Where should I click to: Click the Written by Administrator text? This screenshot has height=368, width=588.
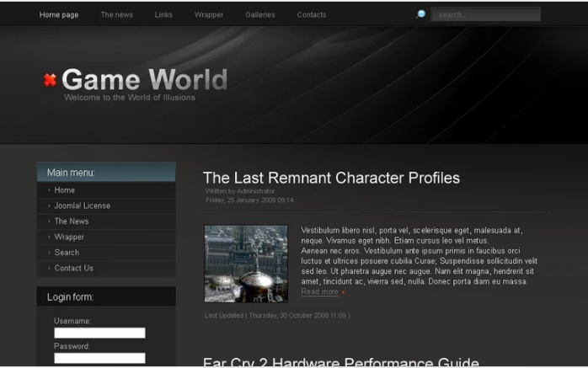[x=240, y=191]
